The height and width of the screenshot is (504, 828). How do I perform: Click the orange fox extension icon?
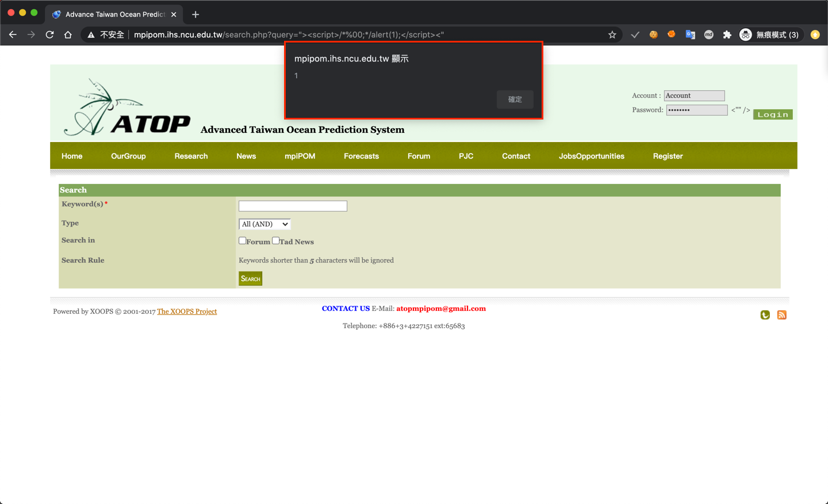coord(672,34)
